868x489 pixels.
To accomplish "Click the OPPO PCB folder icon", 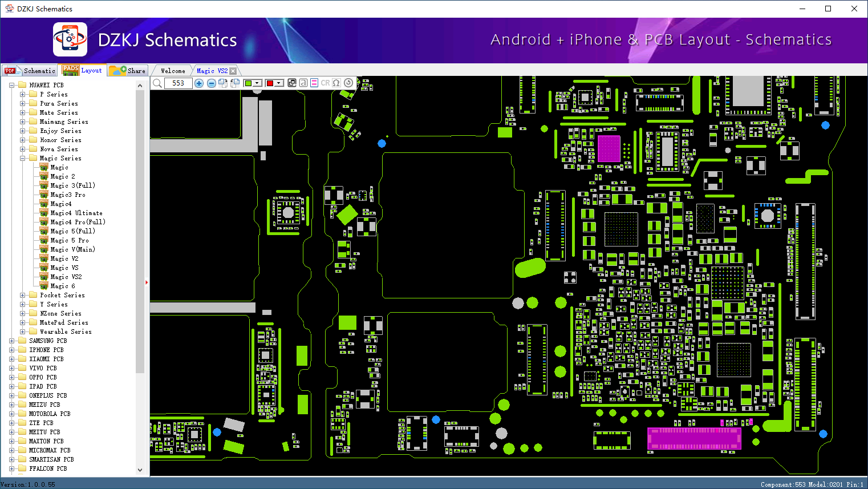I will coord(23,377).
